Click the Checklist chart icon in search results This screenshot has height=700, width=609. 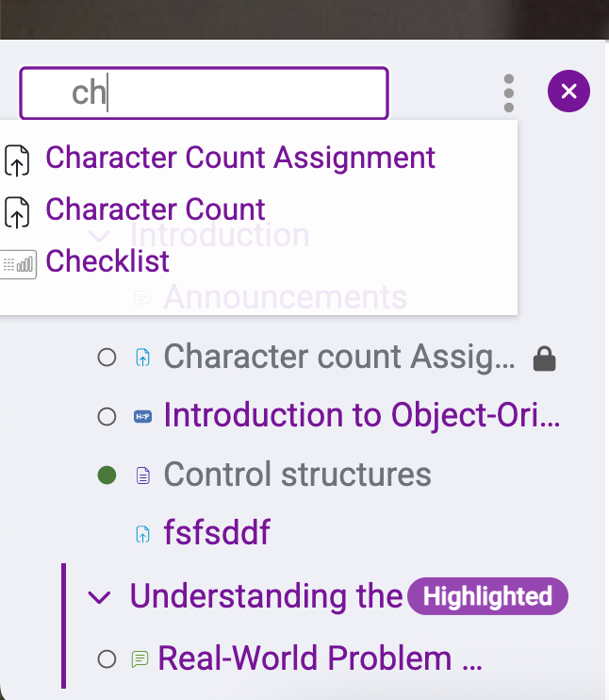pos(18,264)
